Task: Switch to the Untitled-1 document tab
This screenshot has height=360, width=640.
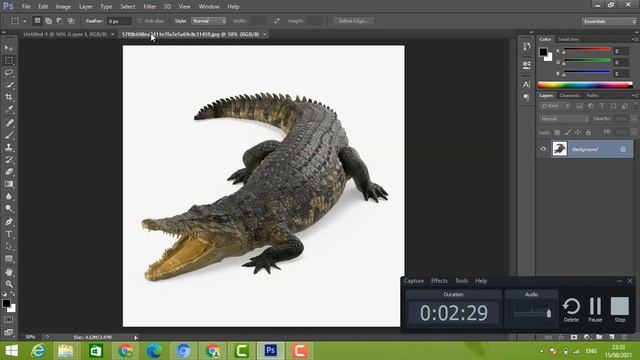Action: (x=65, y=34)
